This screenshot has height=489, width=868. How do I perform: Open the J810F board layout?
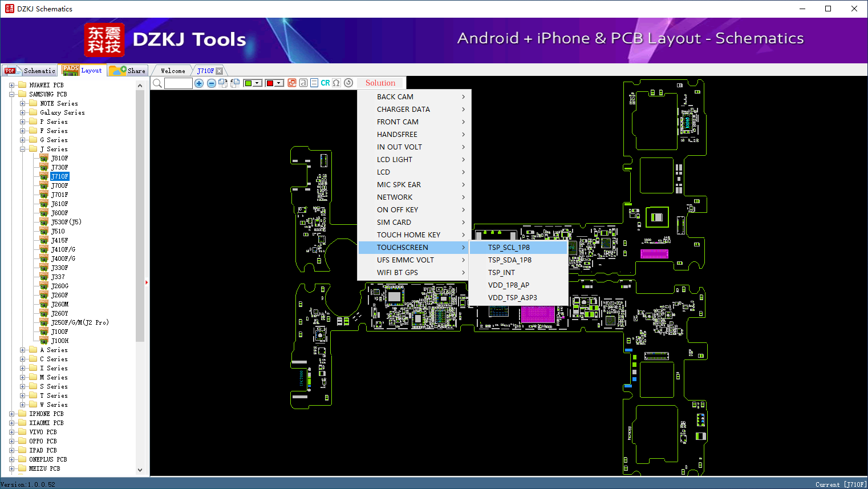[x=59, y=158]
